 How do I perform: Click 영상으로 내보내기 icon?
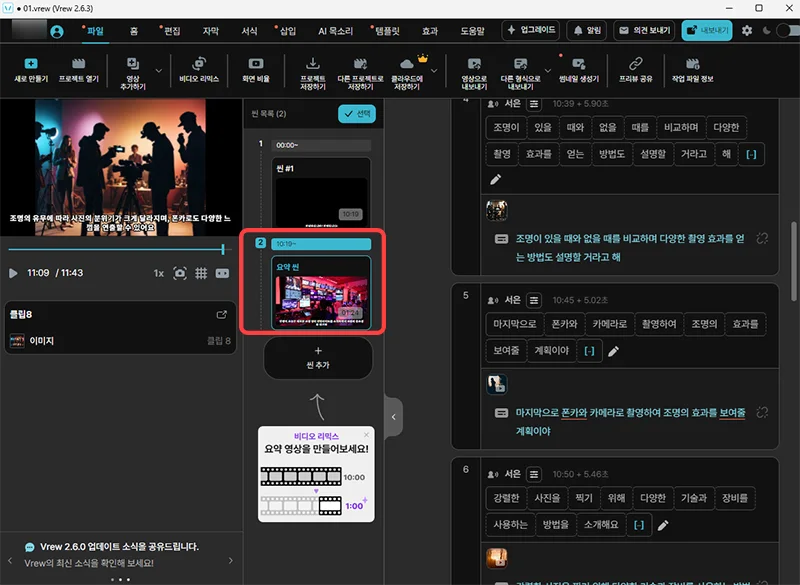coord(474,73)
